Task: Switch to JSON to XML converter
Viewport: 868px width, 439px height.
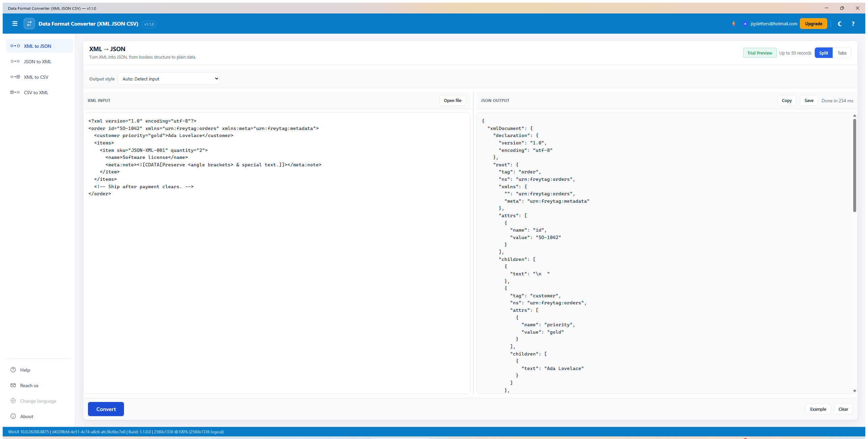Action: (39, 61)
